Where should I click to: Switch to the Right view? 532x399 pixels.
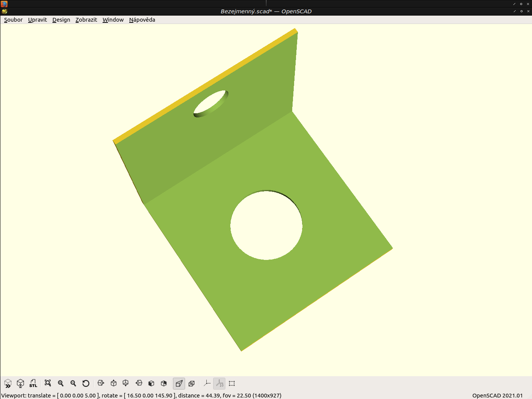coord(101,383)
